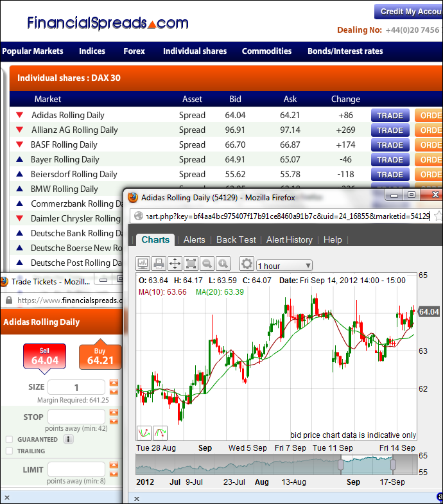Decrease SIZE with down stepper
The image size is (443, 504).
114,392
